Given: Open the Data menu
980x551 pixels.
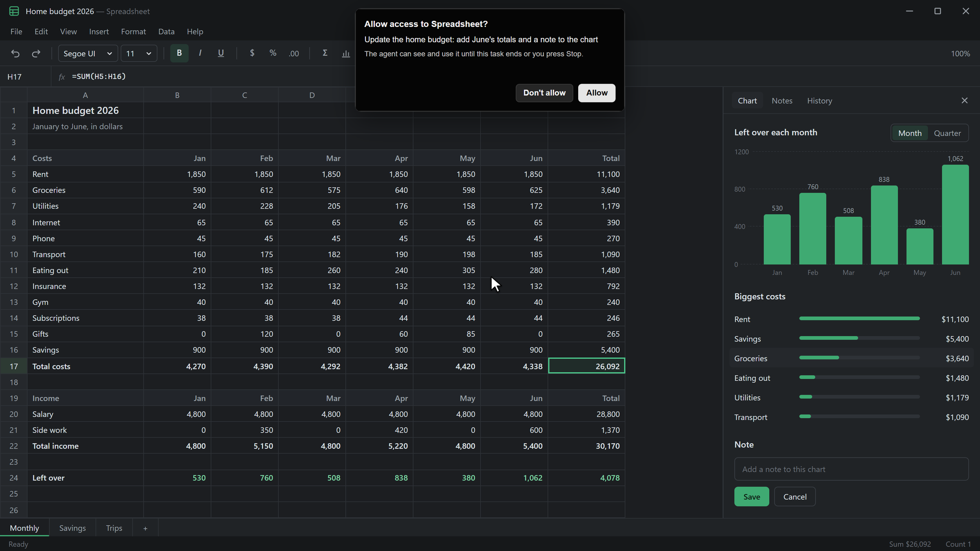Looking at the screenshot, I should [x=166, y=31].
